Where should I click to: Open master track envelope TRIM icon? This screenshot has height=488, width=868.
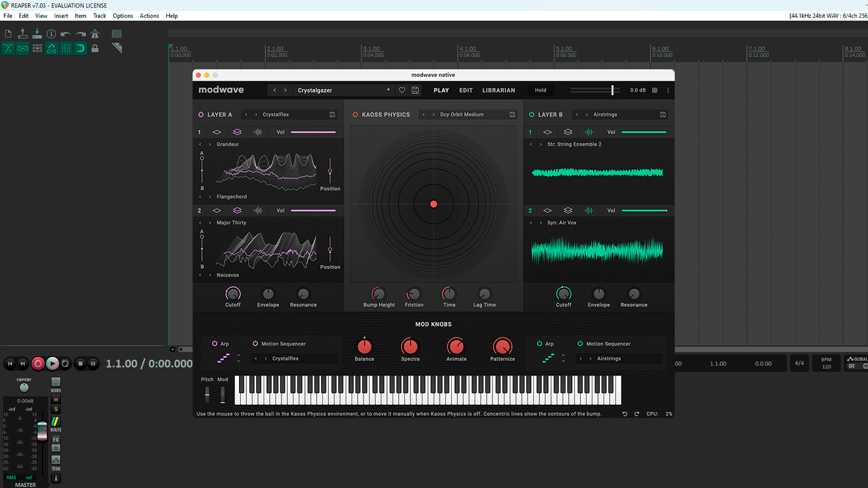coord(56,460)
